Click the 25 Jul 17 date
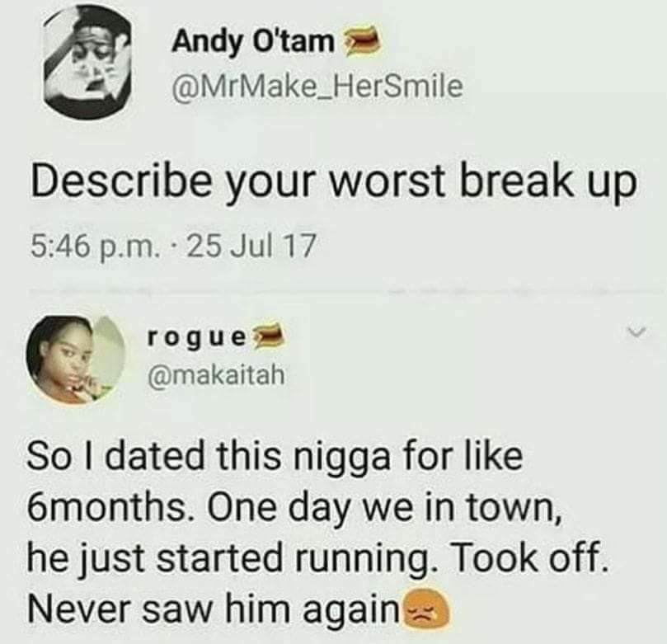Viewport: 667px width, 644px height. pos(251,246)
